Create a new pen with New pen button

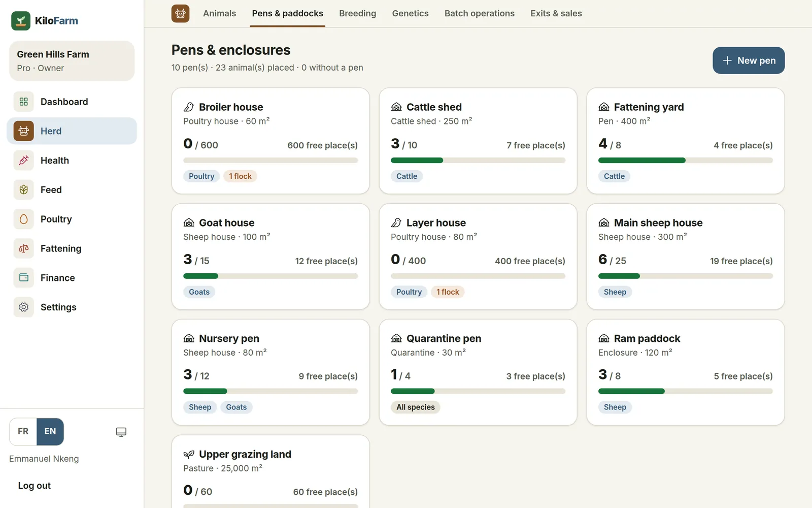pyautogui.click(x=749, y=60)
